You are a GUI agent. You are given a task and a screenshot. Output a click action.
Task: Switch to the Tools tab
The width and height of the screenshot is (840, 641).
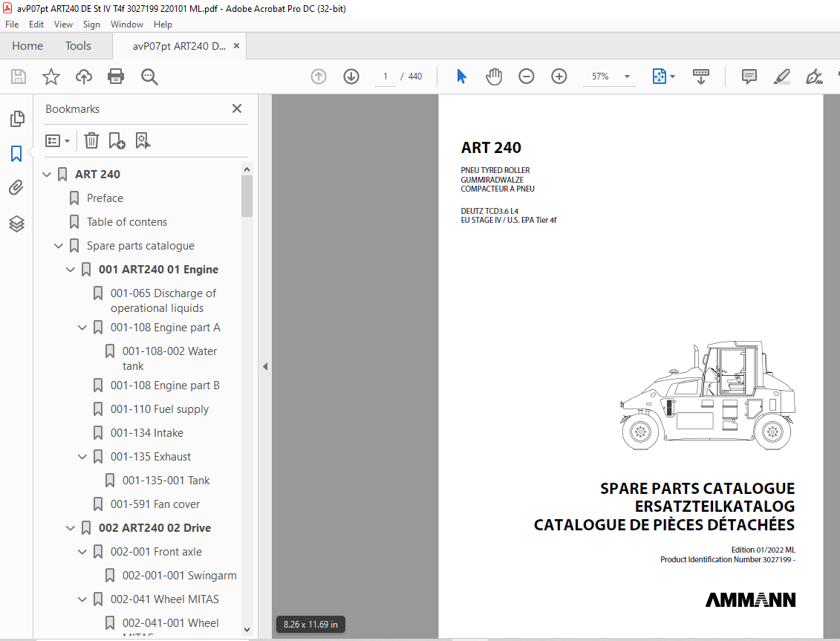pyautogui.click(x=78, y=46)
